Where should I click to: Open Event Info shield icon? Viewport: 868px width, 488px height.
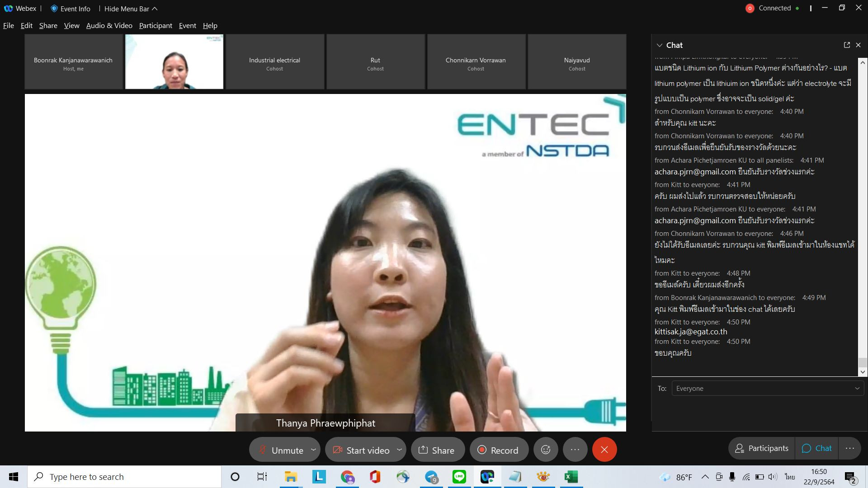pos(54,9)
